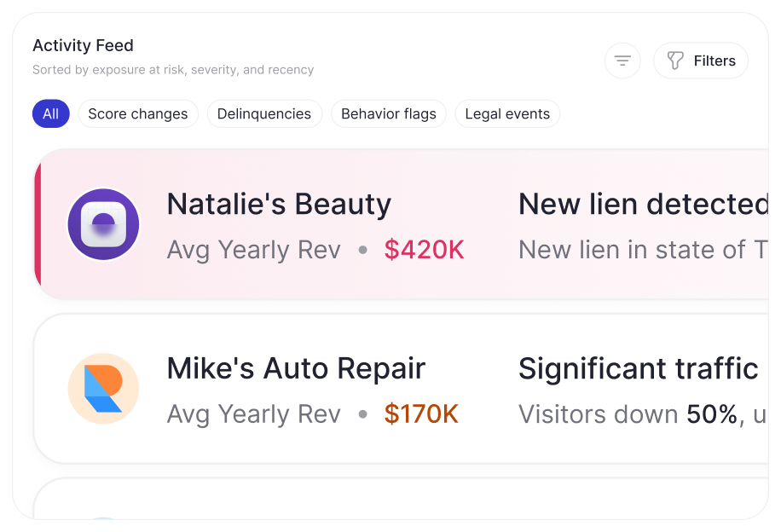Switch to Score changes filter
The width and height of the screenshot is (781, 532).
click(138, 114)
